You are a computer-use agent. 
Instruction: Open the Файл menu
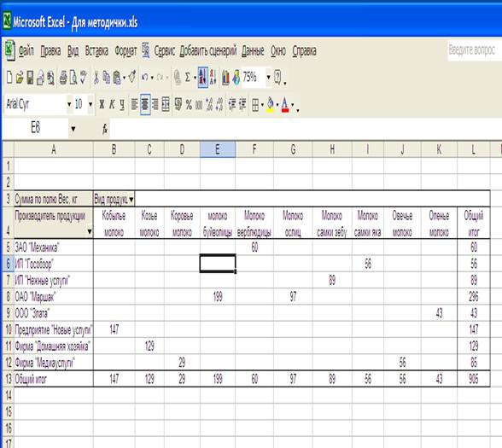click(26, 51)
